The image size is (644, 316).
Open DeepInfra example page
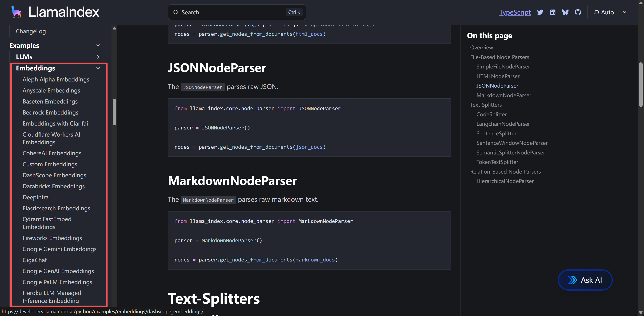coord(36,197)
